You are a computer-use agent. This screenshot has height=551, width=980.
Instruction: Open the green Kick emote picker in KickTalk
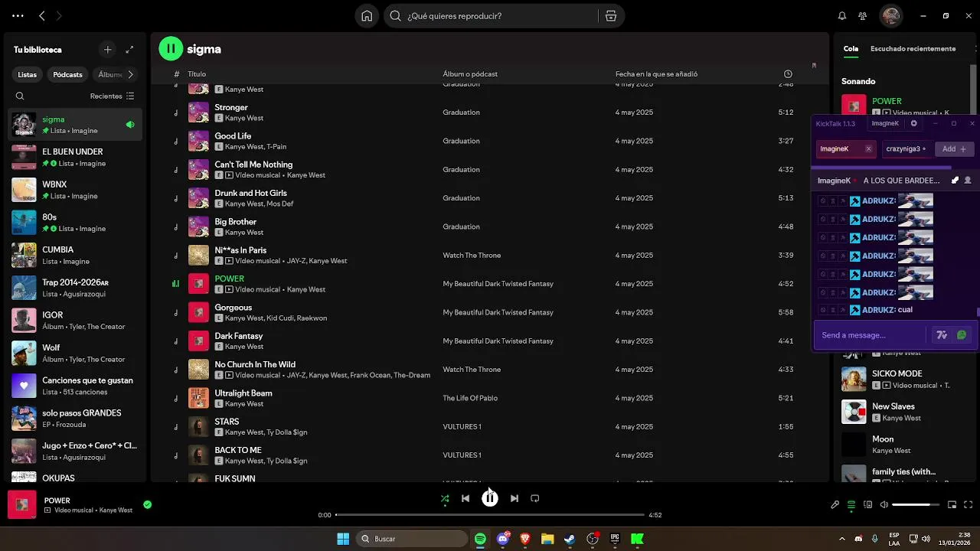(962, 335)
